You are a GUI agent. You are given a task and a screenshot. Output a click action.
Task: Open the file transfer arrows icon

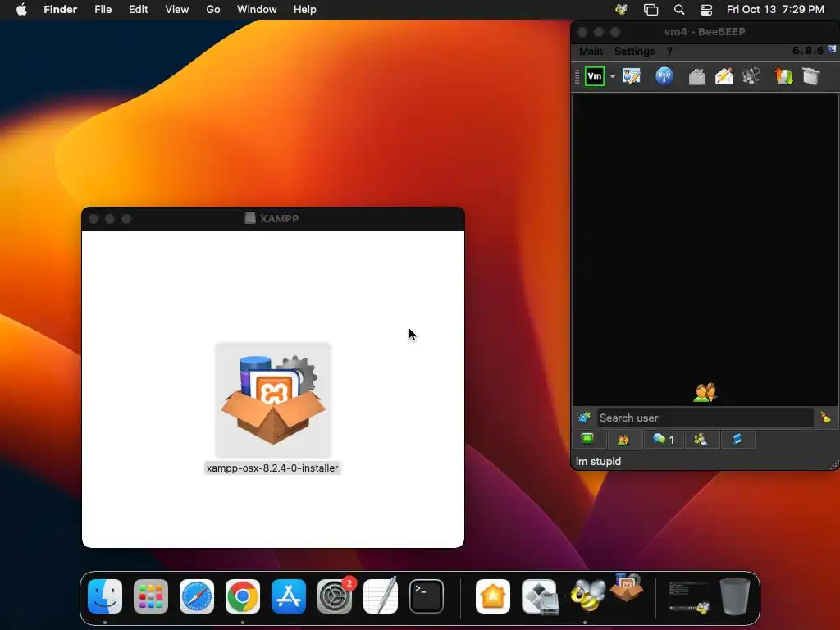pos(783,76)
